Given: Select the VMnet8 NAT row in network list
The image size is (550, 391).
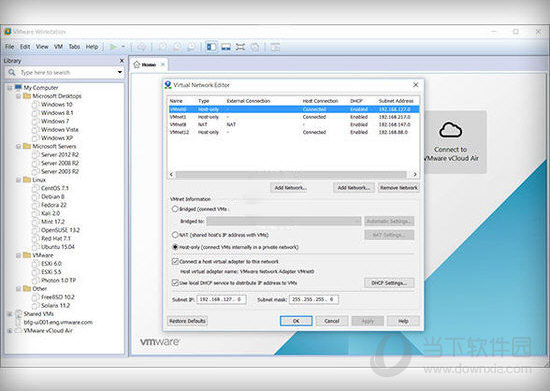Looking at the screenshot, I should coord(294,124).
